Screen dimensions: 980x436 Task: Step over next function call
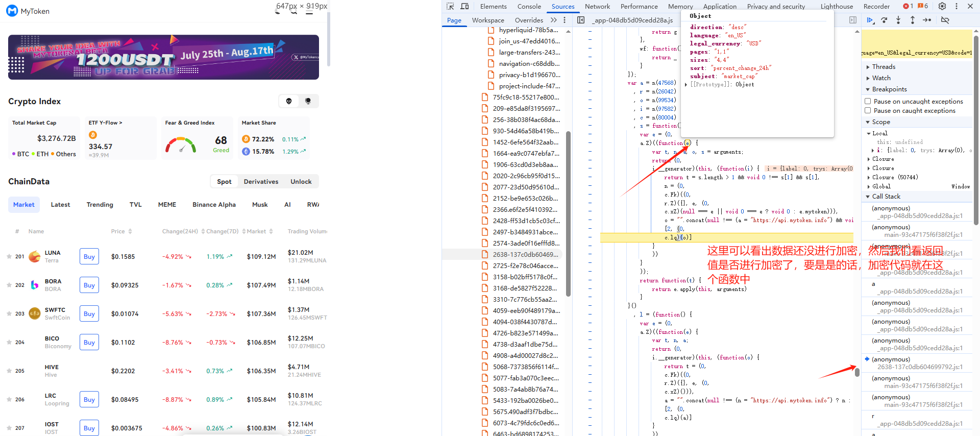tap(884, 20)
